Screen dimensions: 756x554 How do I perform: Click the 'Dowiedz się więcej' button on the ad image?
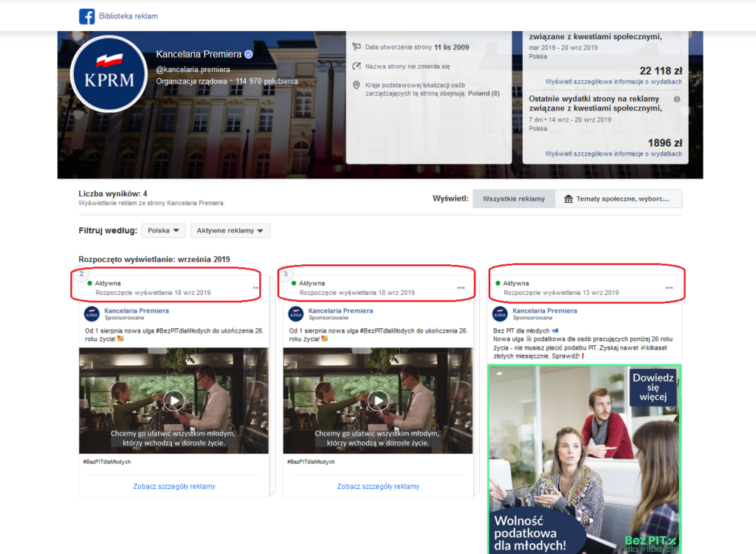[x=653, y=387]
